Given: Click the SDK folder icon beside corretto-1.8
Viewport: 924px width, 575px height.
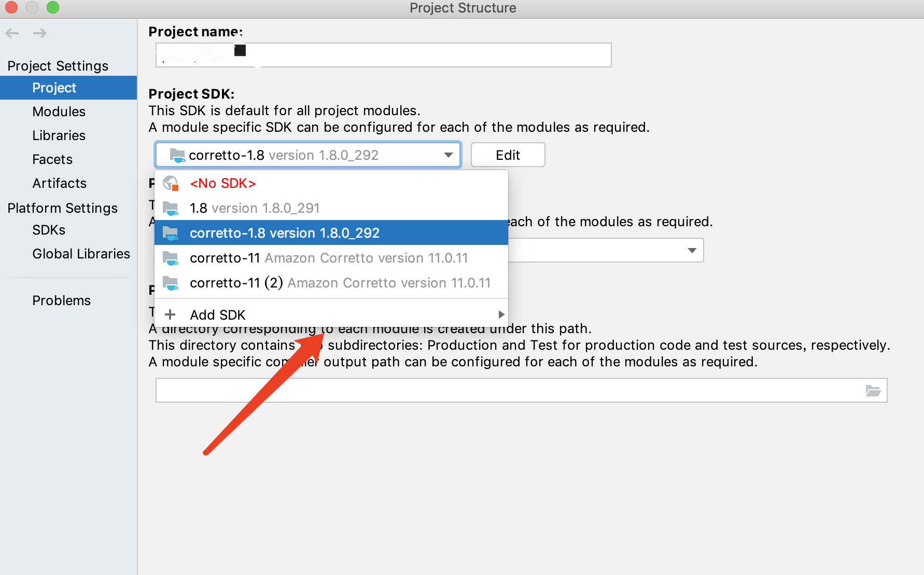Looking at the screenshot, I should [x=176, y=155].
